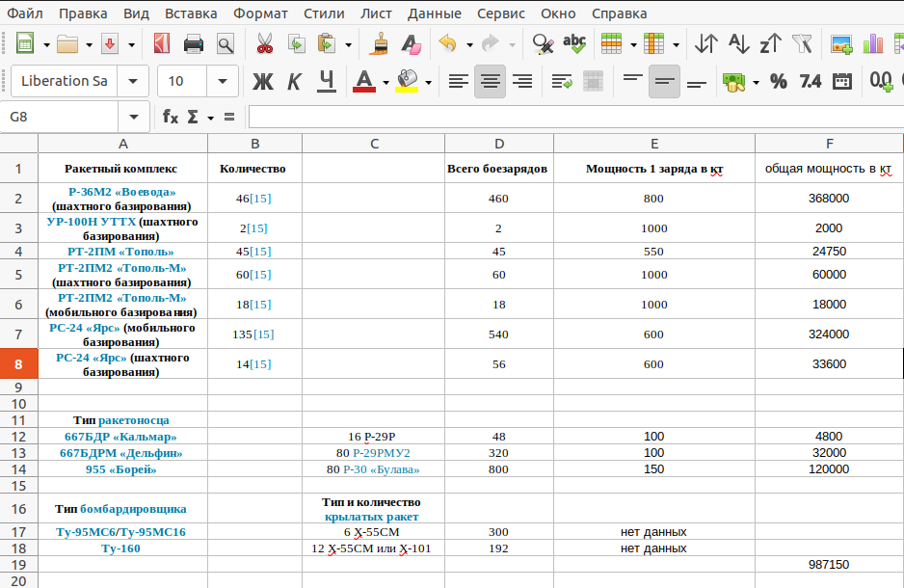Toggle the center horizontally alignment button
The width and height of the screenshot is (904, 588).
(x=490, y=81)
